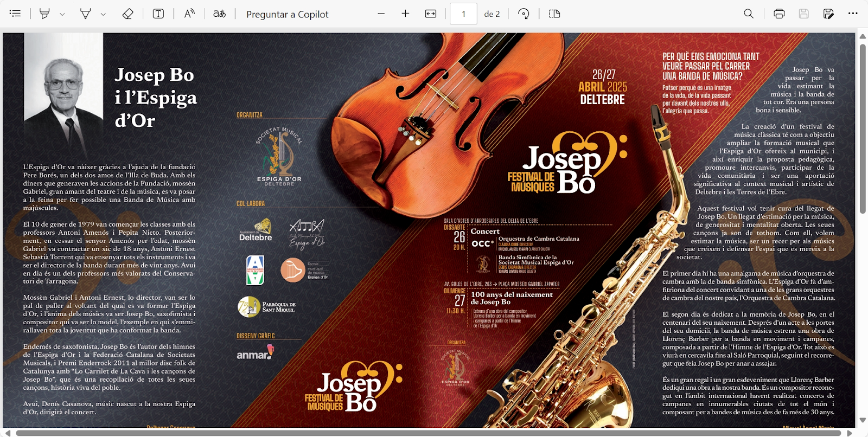Open search in document
The image size is (868, 437).
[x=749, y=14]
